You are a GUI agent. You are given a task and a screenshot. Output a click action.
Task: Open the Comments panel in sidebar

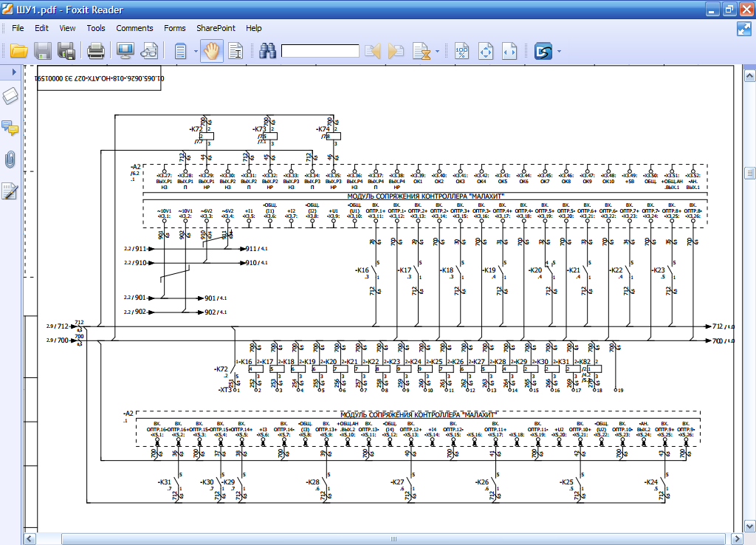(x=10, y=128)
